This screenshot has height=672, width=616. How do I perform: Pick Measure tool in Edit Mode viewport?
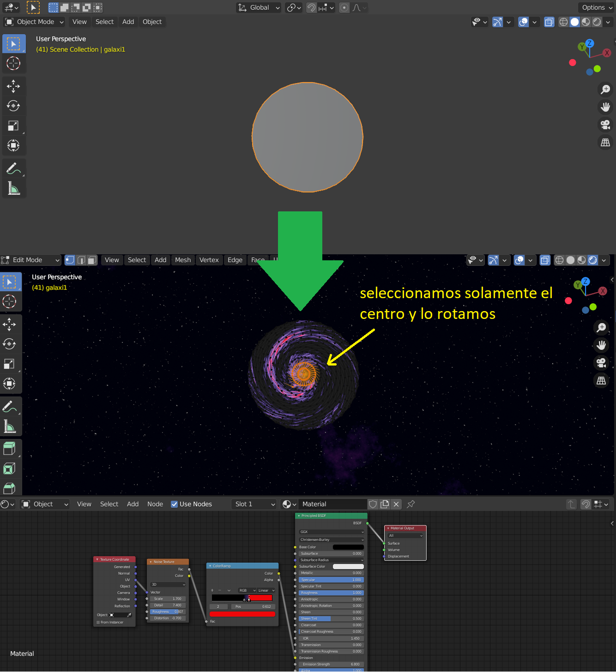coord(10,426)
